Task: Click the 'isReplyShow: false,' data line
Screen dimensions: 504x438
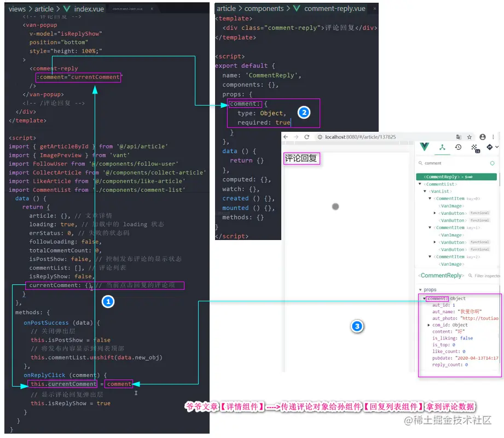Action: coord(62,277)
